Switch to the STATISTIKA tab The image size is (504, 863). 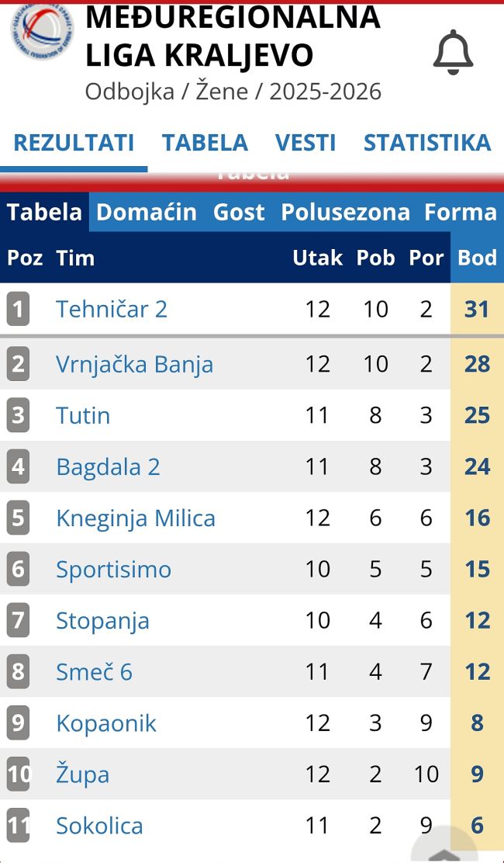426,143
